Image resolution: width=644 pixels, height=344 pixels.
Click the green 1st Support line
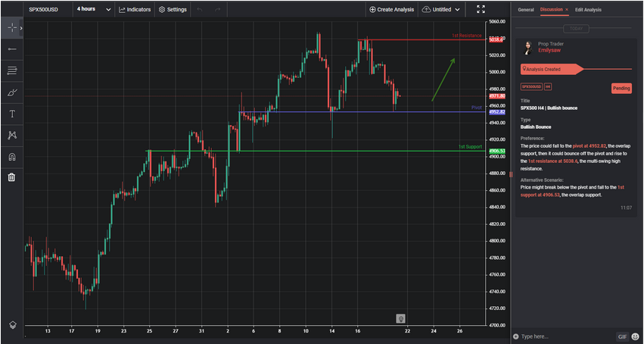click(x=316, y=151)
